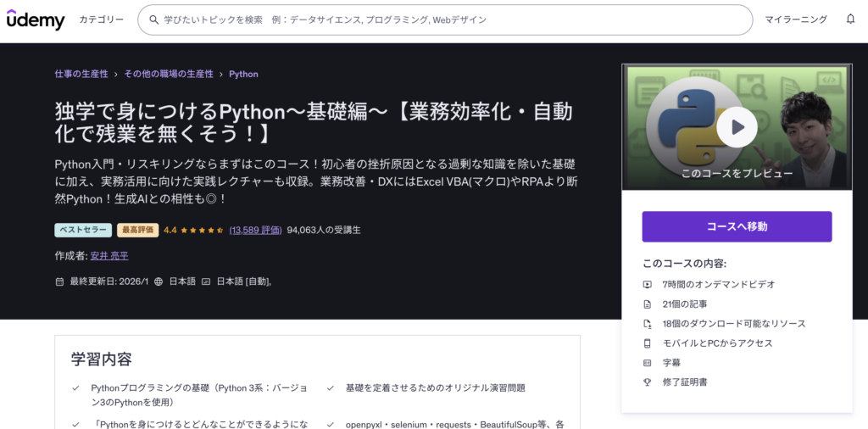
Task: Focus the course search input field
Action: click(449, 19)
